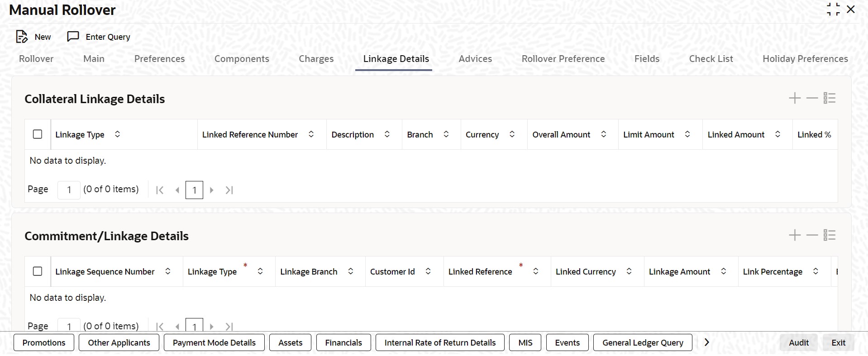The height and width of the screenshot is (356, 868).
Task: Sort by Linked Amount column
Action: pyautogui.click(x=777, y=134)
